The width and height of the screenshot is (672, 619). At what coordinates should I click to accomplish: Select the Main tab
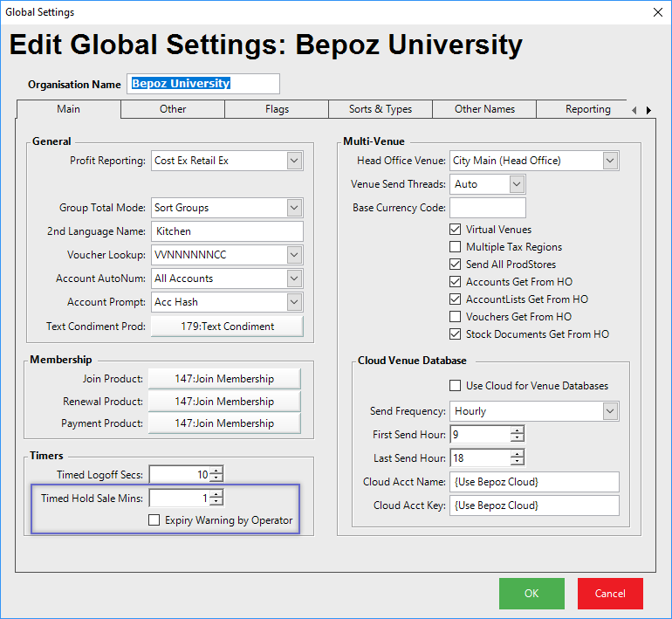point(69,109)
